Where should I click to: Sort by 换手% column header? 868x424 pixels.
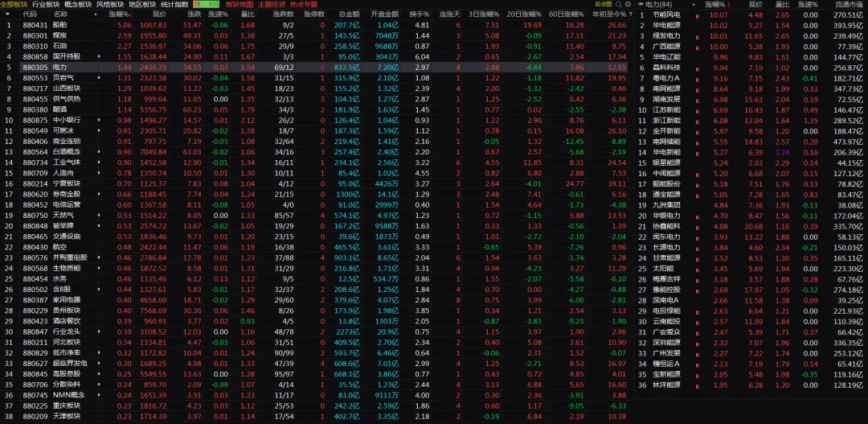[x=419, y=14]
